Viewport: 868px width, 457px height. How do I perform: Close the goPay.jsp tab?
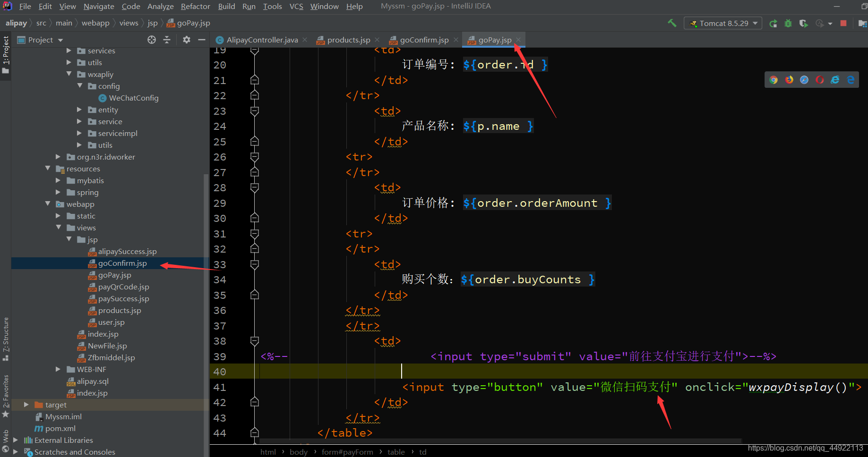pyautogui.click(x=518, y=40)
